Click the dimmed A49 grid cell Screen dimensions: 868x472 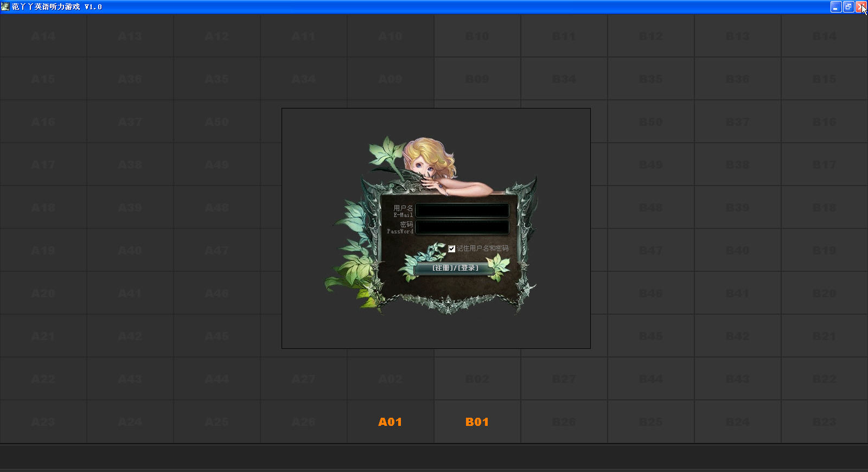tap(217, 164)
